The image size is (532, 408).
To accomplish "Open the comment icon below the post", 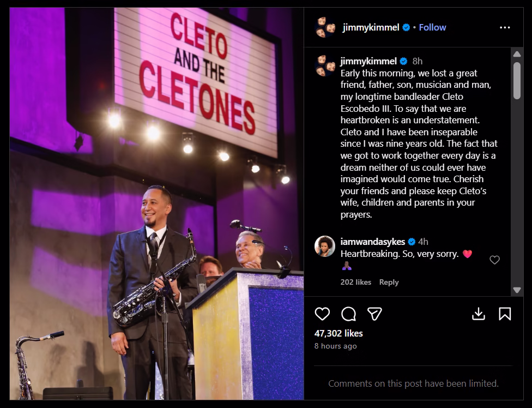I will (349, 313).
